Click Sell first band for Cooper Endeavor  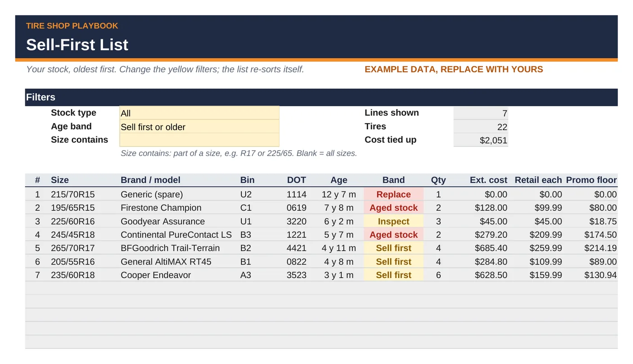(x=393, y=275)
